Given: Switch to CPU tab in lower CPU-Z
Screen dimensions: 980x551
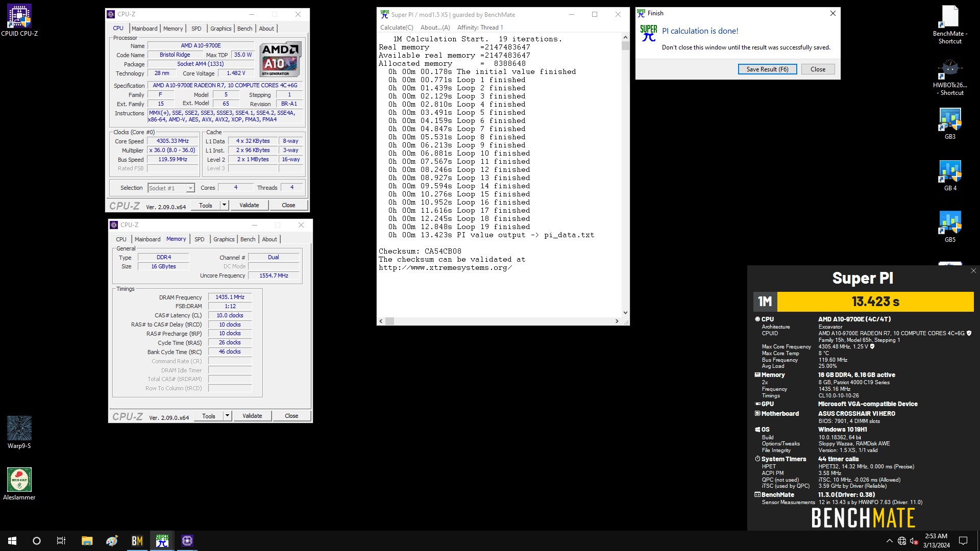Looking at the screenshot, I should click(x=121, y=239).
